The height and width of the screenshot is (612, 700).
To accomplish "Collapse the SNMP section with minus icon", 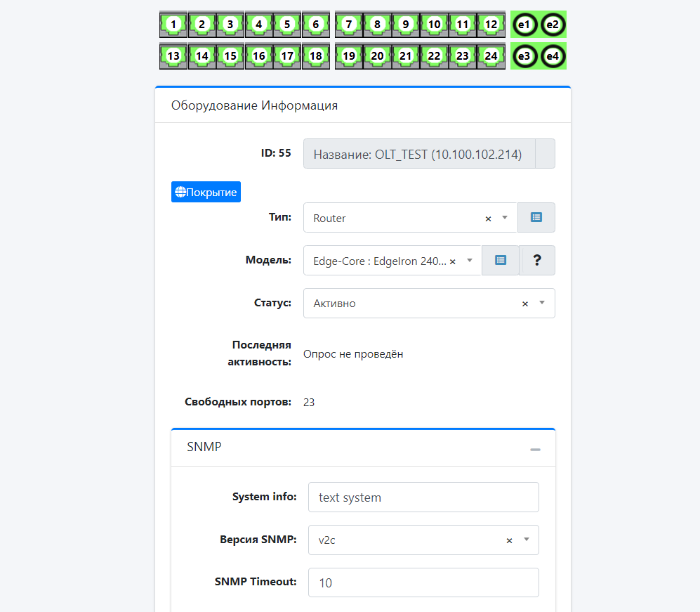I will click(x=535, y=448).
